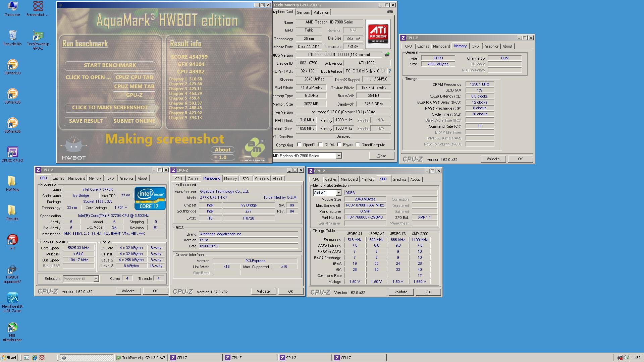The image size is (644, 362).
Task: Click the AquaMark logo in benchmark window
Action: [255, 150]
